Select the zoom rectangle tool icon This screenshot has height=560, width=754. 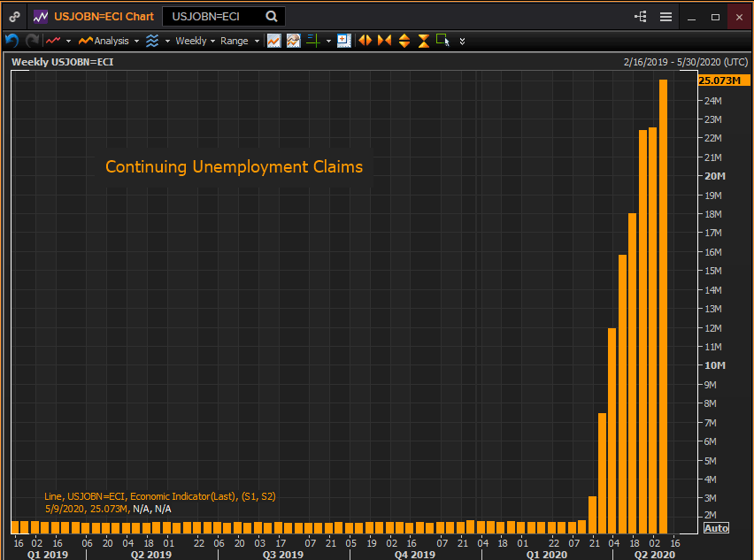click(x=442, y=41)
